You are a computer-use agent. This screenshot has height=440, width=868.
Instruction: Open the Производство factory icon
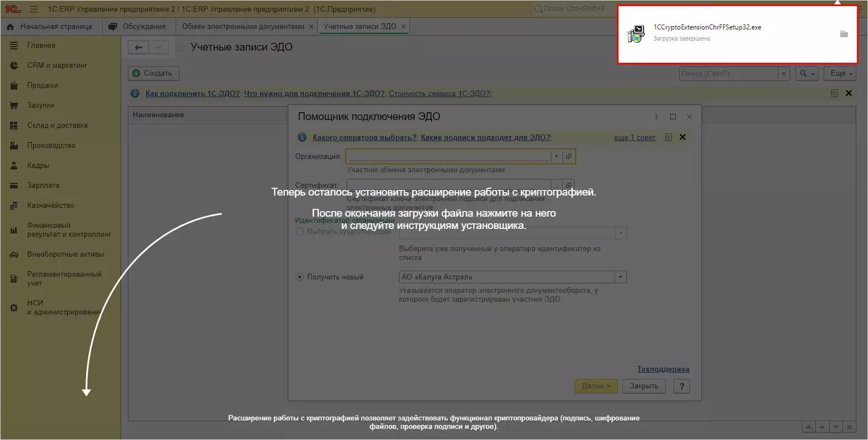(14, 146)
